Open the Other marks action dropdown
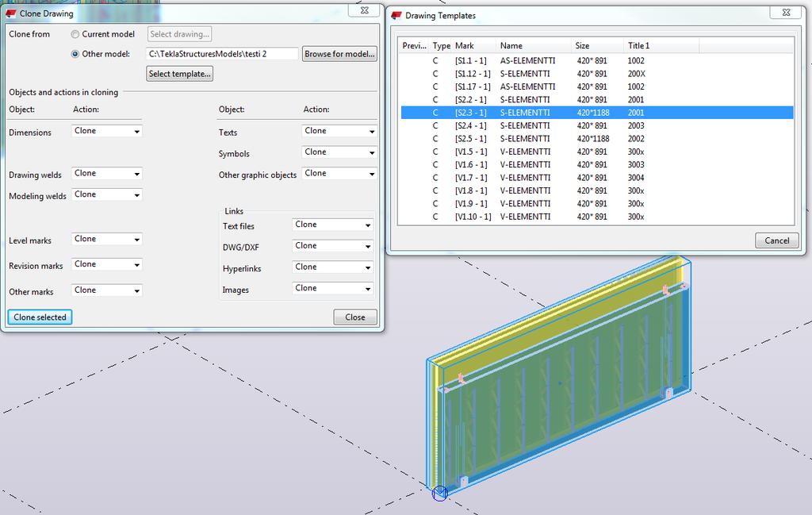The width and height of the screenshot is (812, 515). 107,290
